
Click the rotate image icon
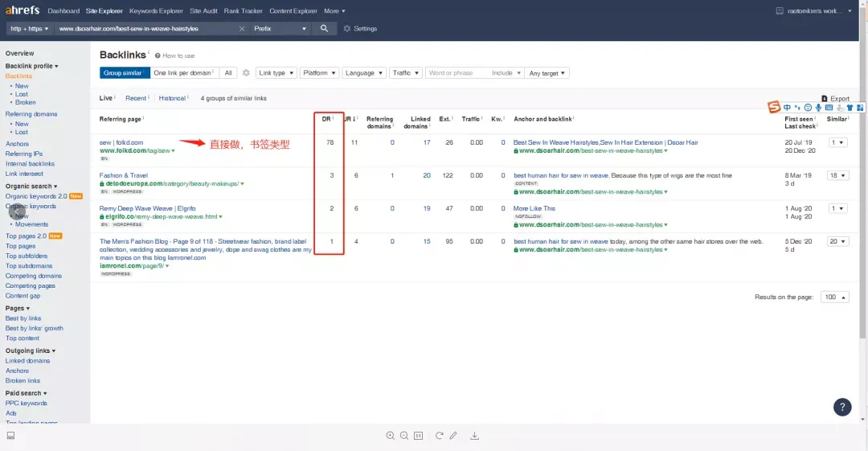pyautogui.click(x=439, y=436)
